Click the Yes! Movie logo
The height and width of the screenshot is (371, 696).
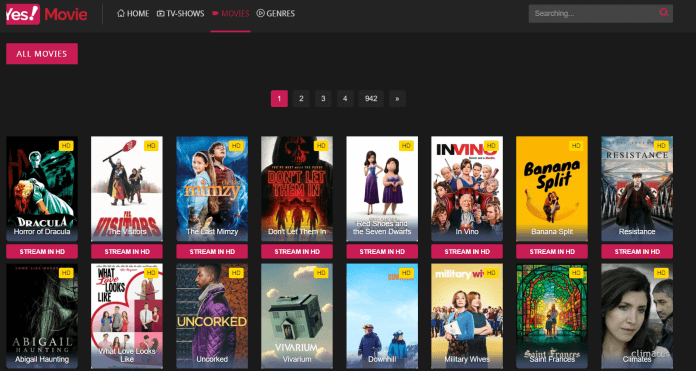tap(47, 14)
